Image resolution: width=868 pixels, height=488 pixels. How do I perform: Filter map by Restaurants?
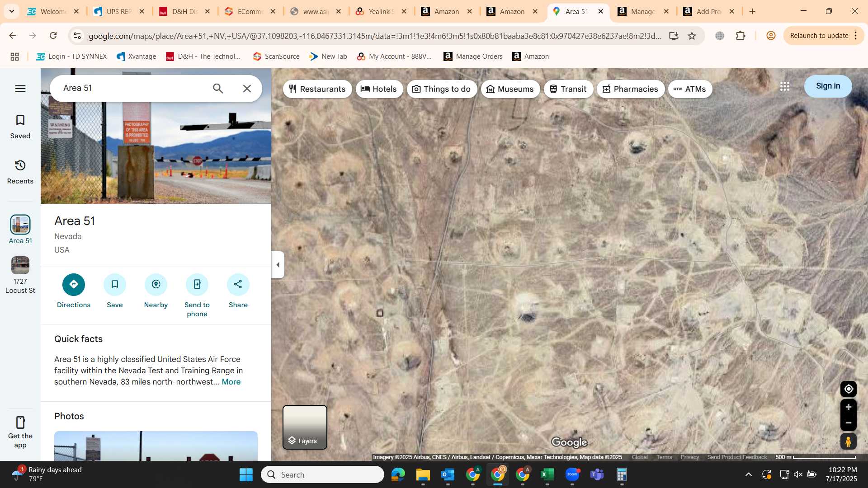[x=317, y=89]
